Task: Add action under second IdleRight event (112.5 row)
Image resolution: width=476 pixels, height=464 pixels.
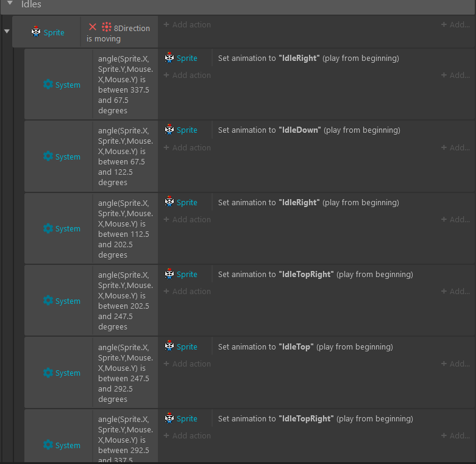Action: pyautogui.click(x=187, y=219)
